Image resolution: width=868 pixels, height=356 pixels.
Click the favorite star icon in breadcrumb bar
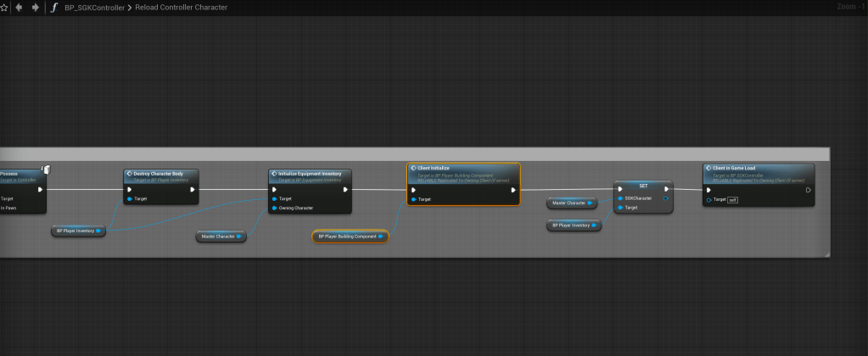coord(4,8)
